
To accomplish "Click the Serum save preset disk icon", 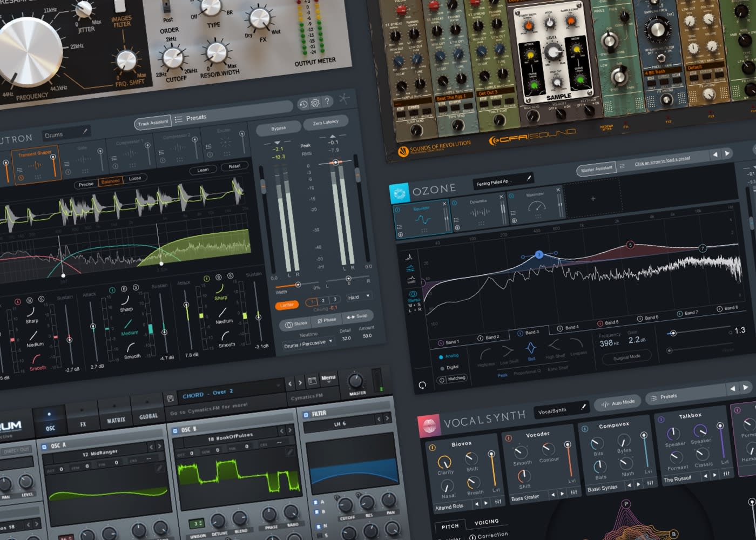I will [x=170, y=399].
